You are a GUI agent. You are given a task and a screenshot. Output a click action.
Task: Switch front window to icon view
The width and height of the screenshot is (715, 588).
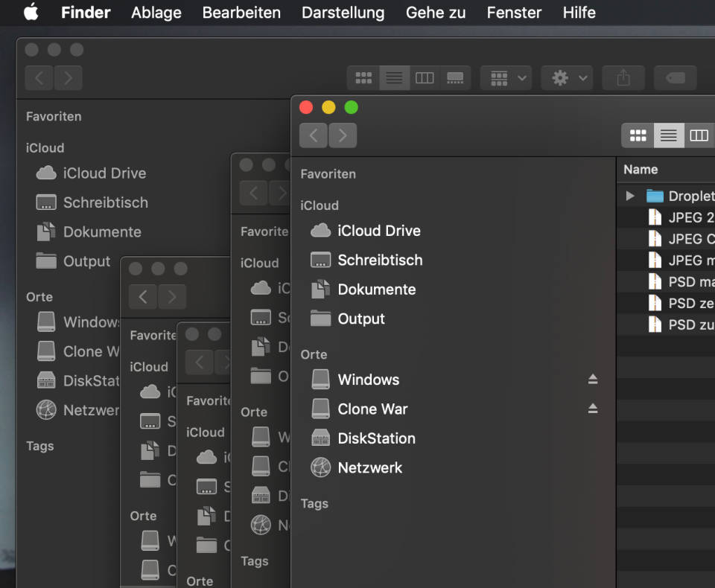[638, 135]
